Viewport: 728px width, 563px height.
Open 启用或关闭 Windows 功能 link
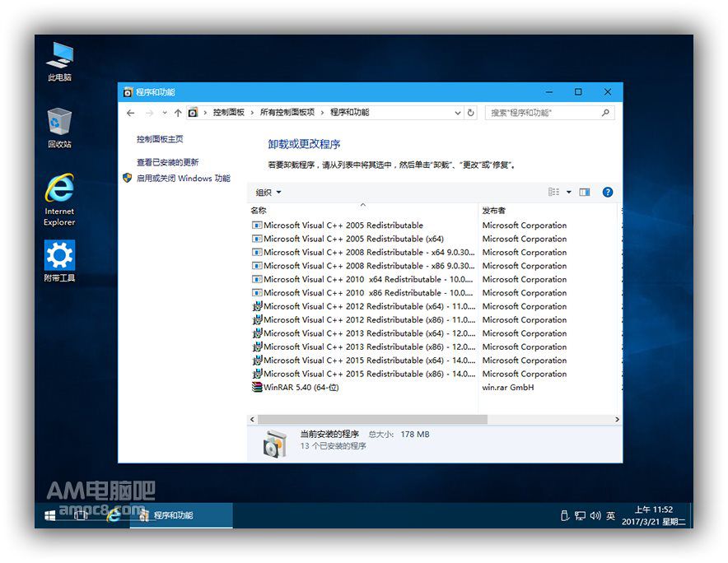coord(184,179)
